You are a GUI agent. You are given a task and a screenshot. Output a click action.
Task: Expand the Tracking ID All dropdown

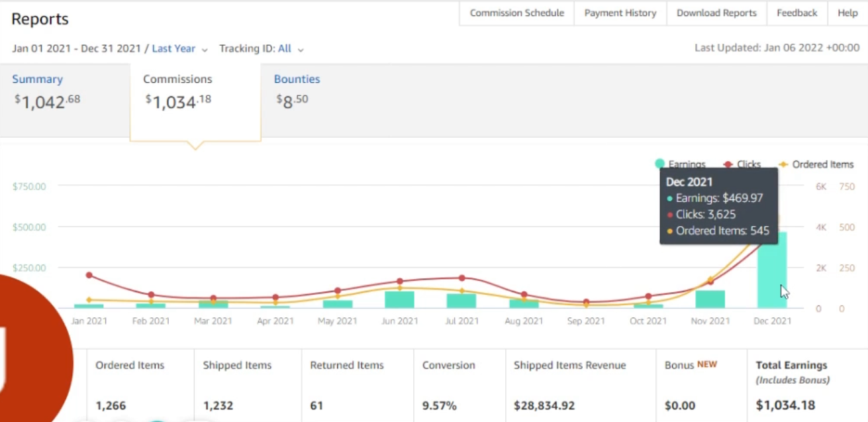pos(291,48)
